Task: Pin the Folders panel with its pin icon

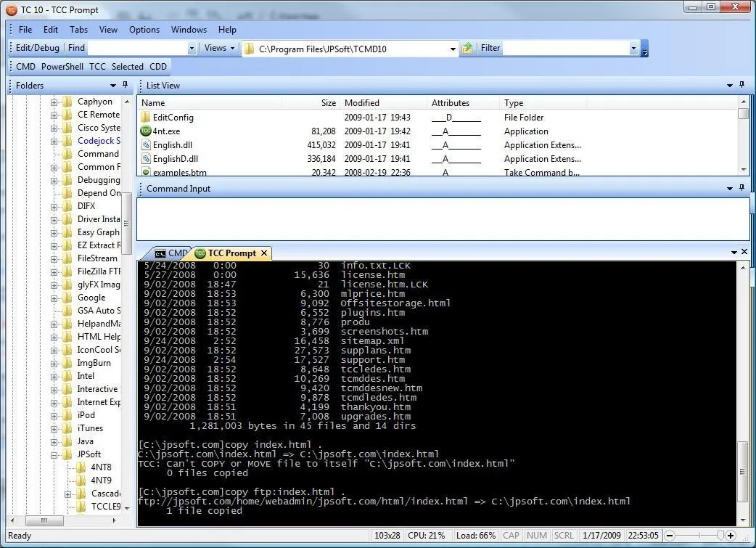Action: pos(125,85)
